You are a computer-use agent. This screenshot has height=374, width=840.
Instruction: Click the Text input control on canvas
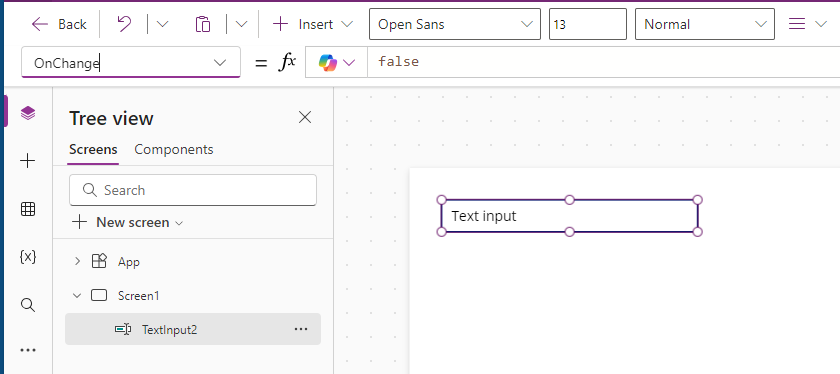click(x=569, y=216)
